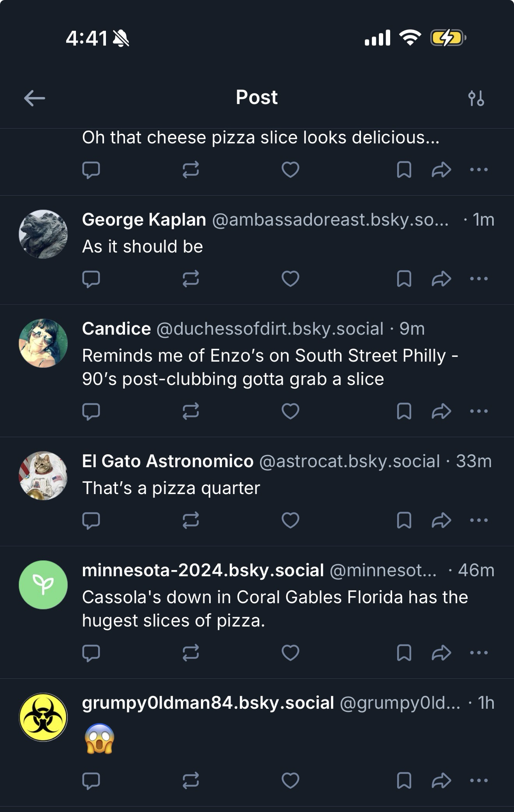Repost Candice's Enzo's pizza comment
The image size is (514, 812).
click(x=191, y=411)
